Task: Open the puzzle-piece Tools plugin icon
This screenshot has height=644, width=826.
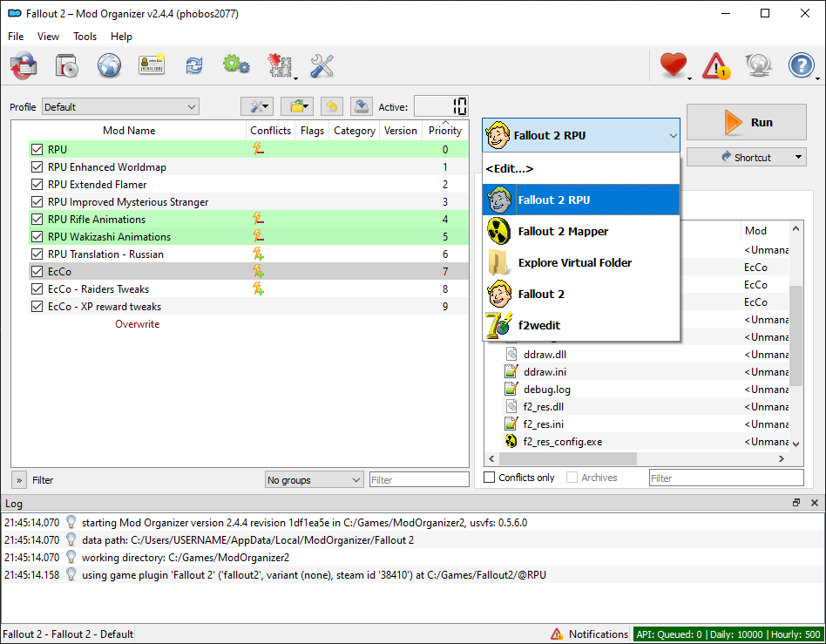Action: [x=281, y=66]
